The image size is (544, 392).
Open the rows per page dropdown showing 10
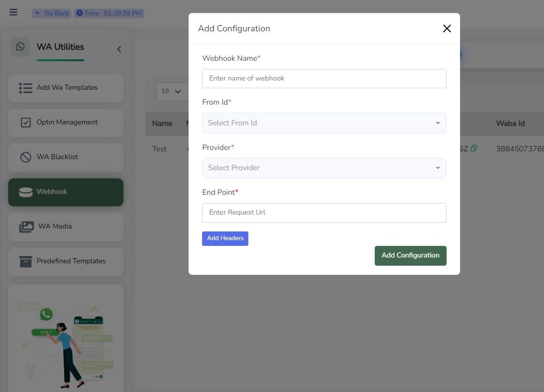point(170,91)
